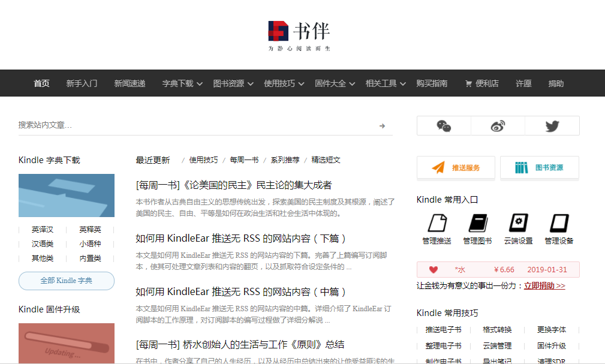Open the Weibo social icon
Image resolution: width=605 pixels, height=364 pixels.
tap(498, 126)
